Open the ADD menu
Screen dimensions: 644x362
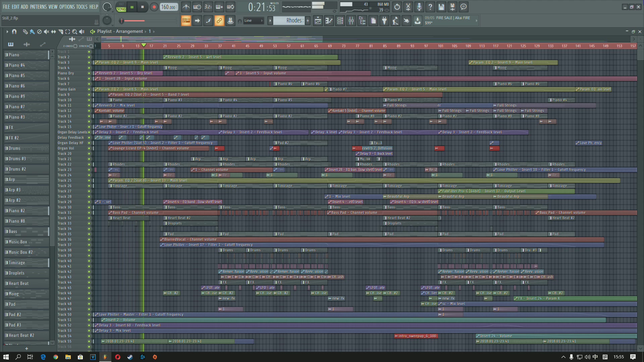[24, 7]
